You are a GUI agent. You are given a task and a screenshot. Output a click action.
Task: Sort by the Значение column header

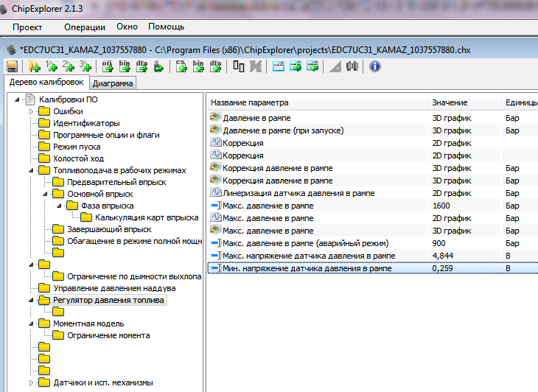(450, 102)
